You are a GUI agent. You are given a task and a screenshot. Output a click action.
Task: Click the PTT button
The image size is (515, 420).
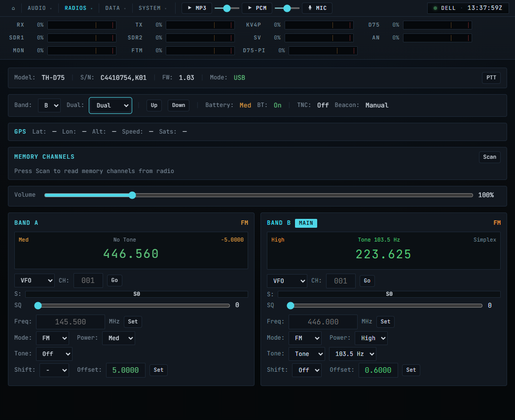tap(491, 77)
